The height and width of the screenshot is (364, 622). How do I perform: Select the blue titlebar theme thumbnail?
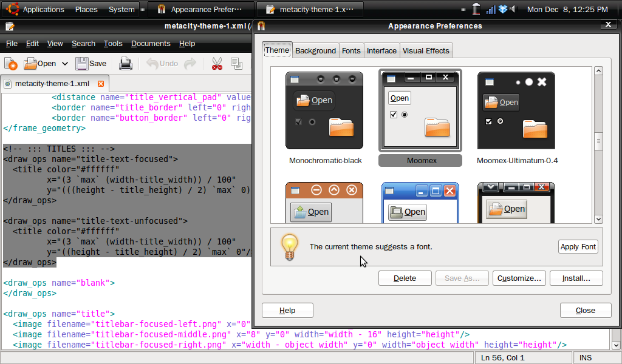pos(420,203)
